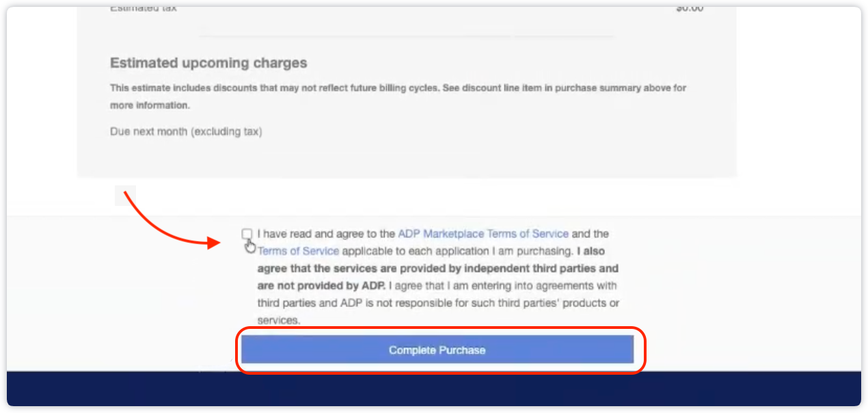Click the bold 'I also agree' text
Image resolution: width=868 pixels, height=413 pixels.
[x=591, y=251]
